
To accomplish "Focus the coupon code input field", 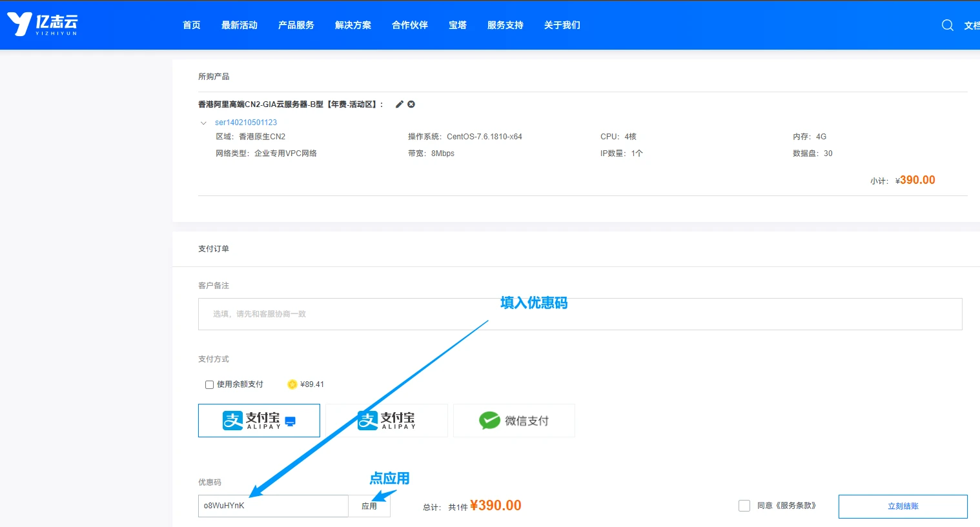I will [x=273, y=506].
